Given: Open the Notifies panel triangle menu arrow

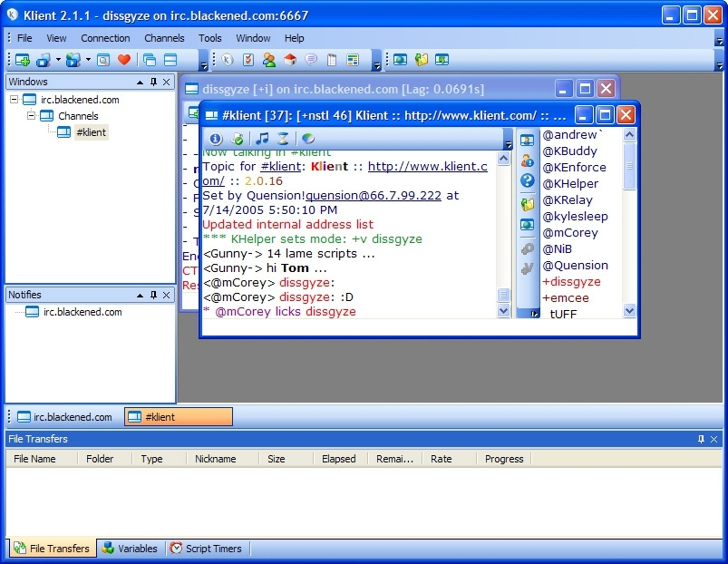Looking at the screenshot, I should click(140, 296).
